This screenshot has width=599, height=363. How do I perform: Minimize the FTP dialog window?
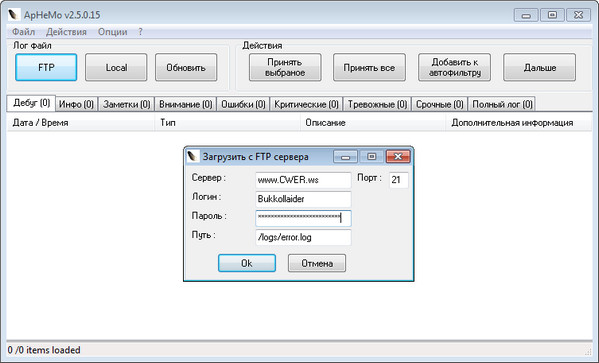pos(345,156)
